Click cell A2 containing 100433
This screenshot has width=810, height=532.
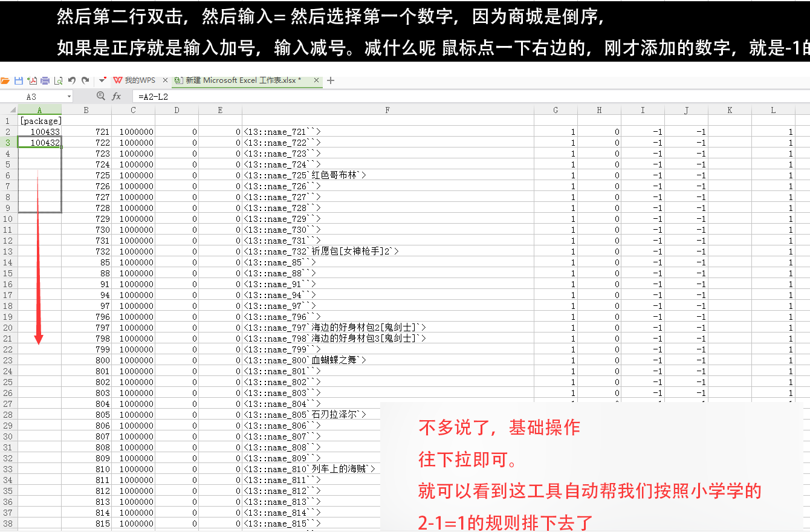[x=40, y=132]
